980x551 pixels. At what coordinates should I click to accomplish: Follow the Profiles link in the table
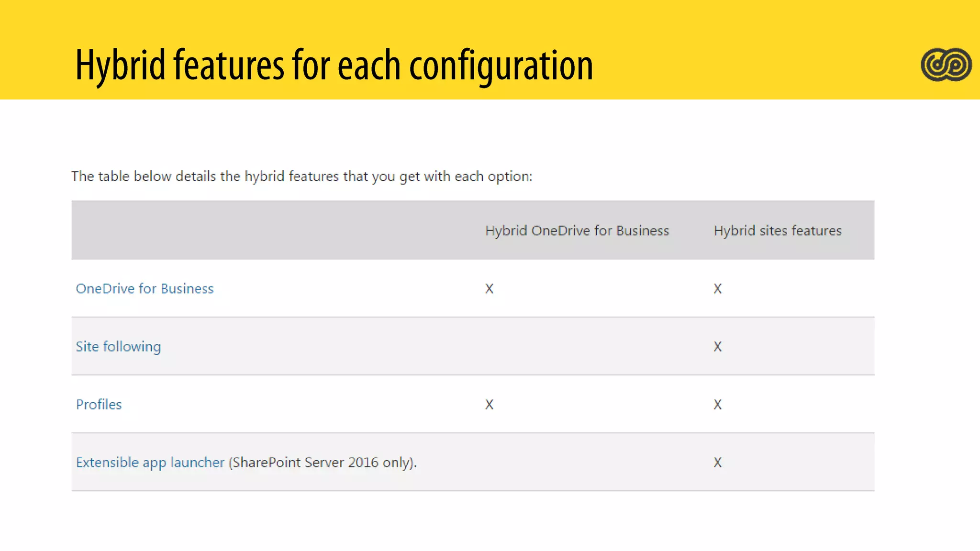tap(99, 405)
